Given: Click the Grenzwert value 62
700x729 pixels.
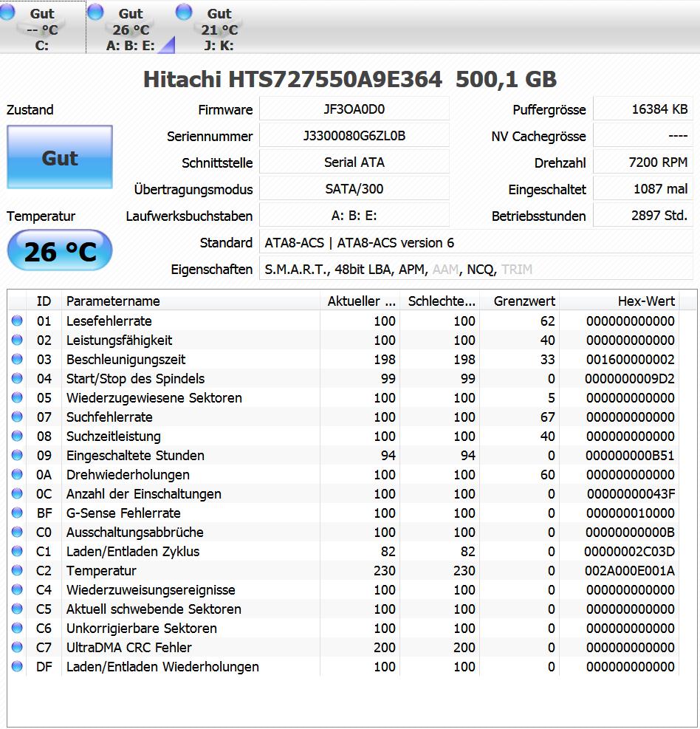Looking at the screenshot, I should 548,321.
